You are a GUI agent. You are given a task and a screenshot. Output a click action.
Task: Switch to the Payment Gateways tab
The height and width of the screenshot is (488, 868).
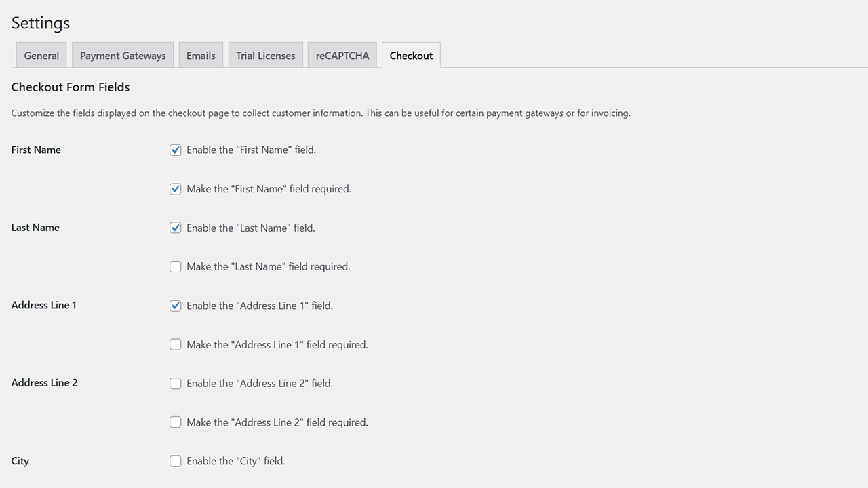123,56
